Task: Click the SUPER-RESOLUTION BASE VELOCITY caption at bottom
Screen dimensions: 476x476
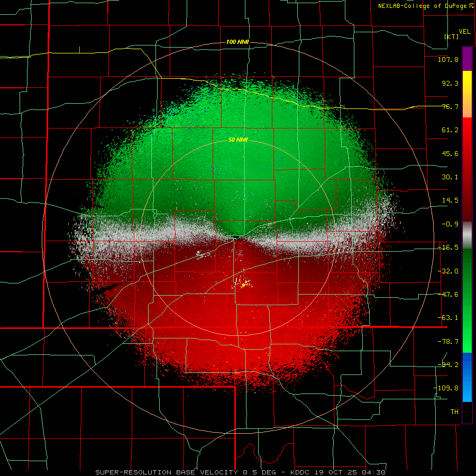Action: point(240,472)
